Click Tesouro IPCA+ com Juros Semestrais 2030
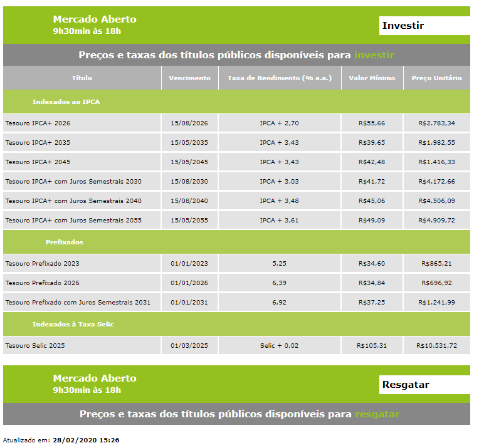This screenshot has width=479, height=448. click(73, 182)
